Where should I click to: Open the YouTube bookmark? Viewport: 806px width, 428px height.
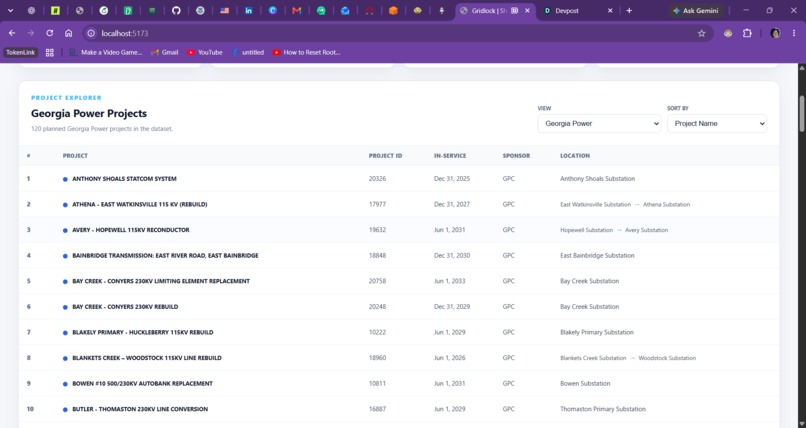coord(205,52)
